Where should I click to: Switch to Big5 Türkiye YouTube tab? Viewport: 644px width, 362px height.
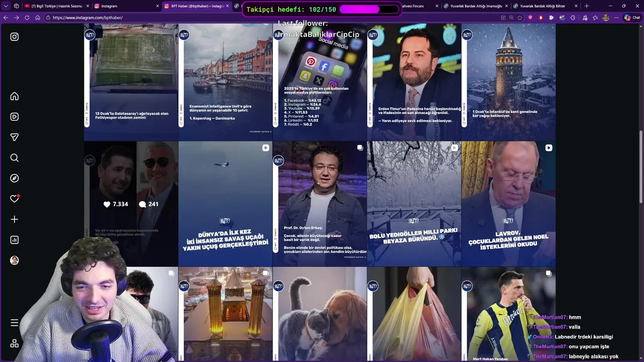[56, 6]
